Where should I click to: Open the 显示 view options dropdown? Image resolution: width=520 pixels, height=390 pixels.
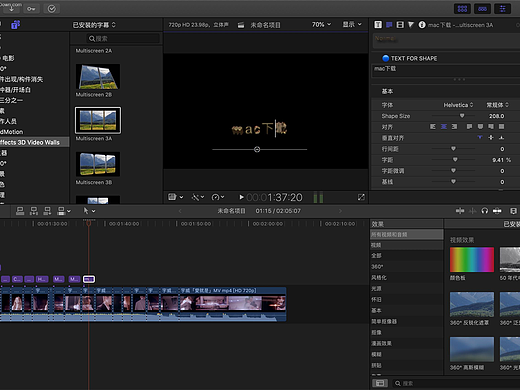352,25
